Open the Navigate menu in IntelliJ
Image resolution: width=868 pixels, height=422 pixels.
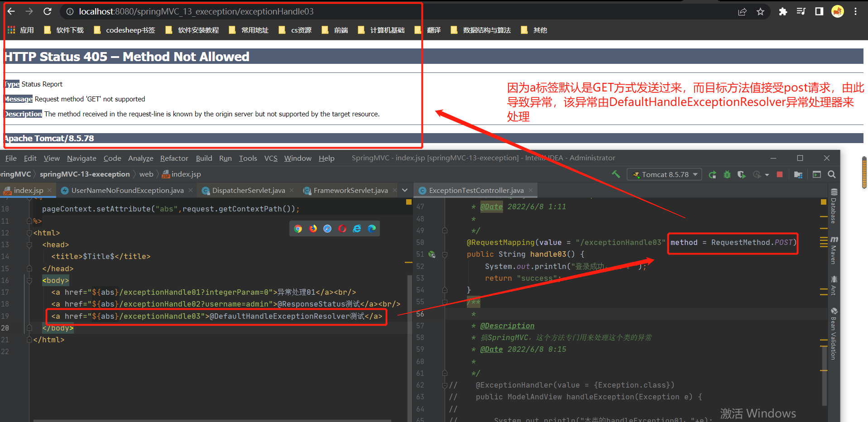point(82,158)
